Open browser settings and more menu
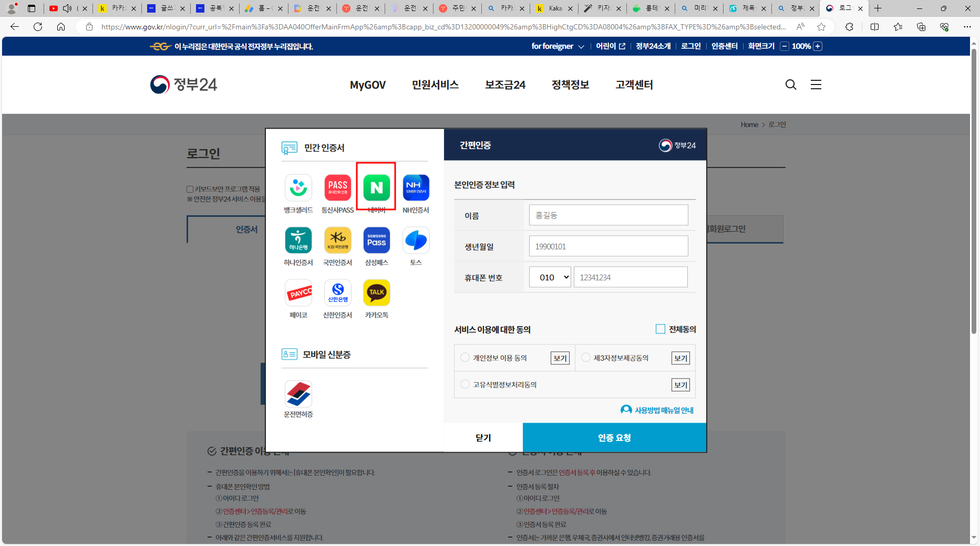Viewport: 980px width, 546px height. [967, 27]
